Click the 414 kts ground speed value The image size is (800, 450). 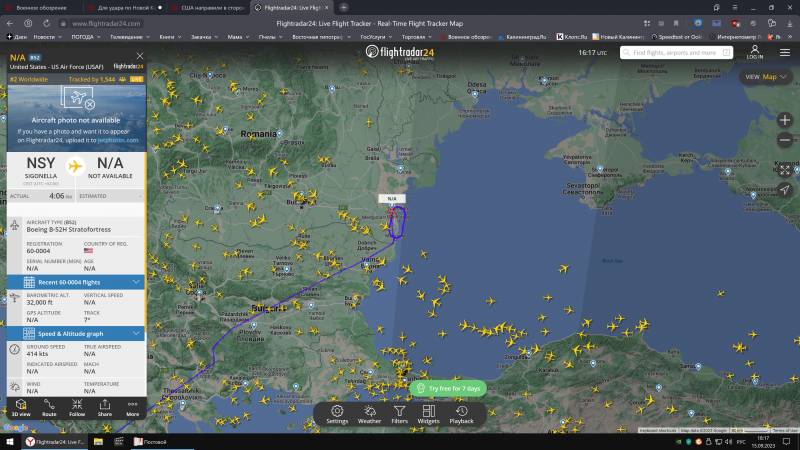pos(37,354)
